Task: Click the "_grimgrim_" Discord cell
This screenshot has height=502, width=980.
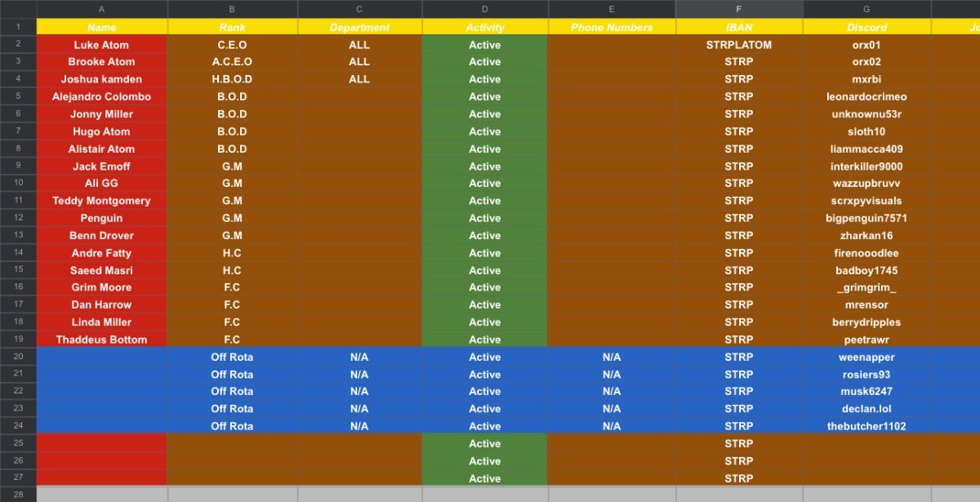Action: (866, 287)
